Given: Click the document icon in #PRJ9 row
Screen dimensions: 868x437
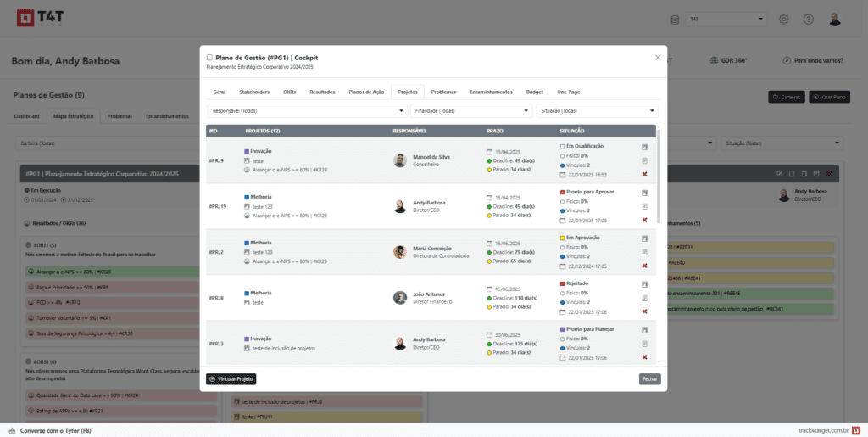Looking at the screenshot, I should [645, 160].
